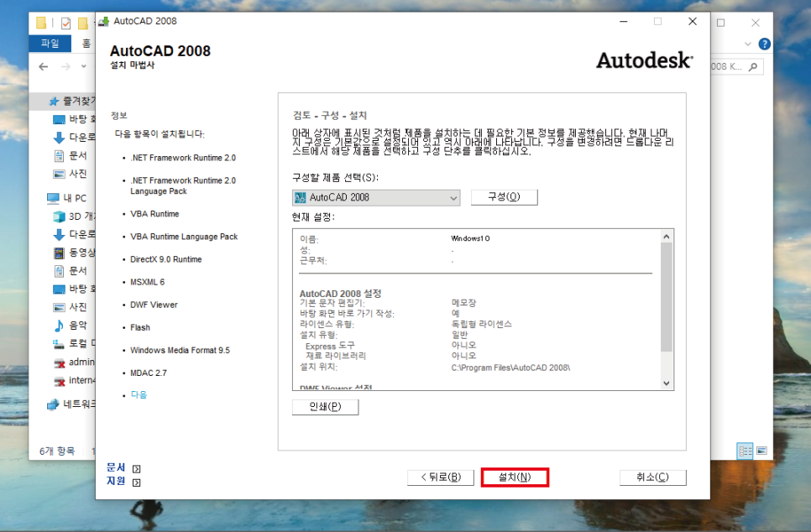This screenshot has height=532, width=811.
Task: Click the blue 다음 entry in list
Action: click(x=139, y=394)
